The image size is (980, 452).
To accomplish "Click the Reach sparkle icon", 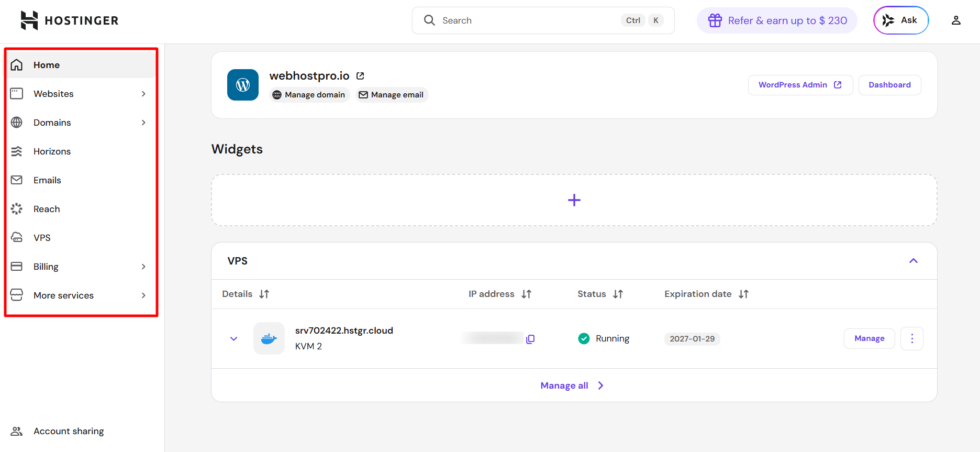I will click(17, 209).
